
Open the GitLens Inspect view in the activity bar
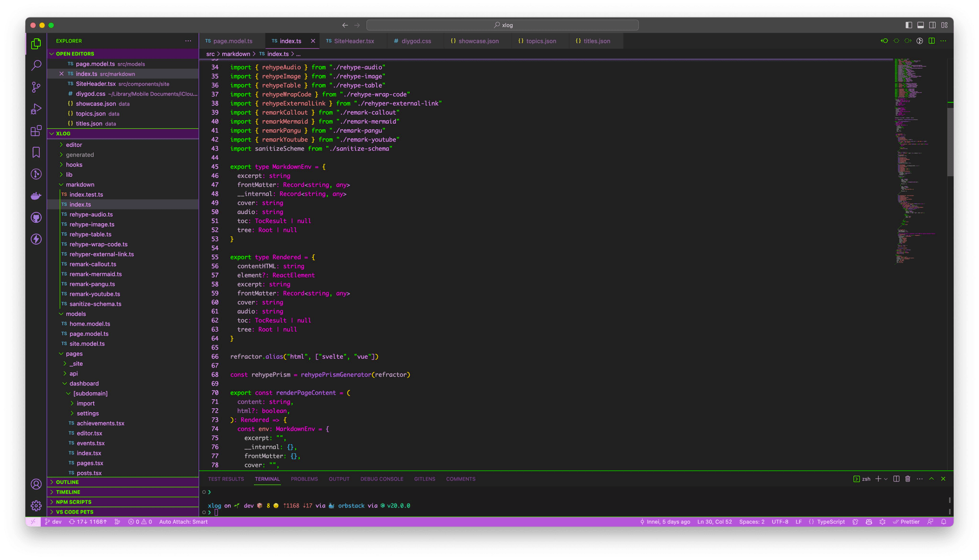click(x=36, y=174)
